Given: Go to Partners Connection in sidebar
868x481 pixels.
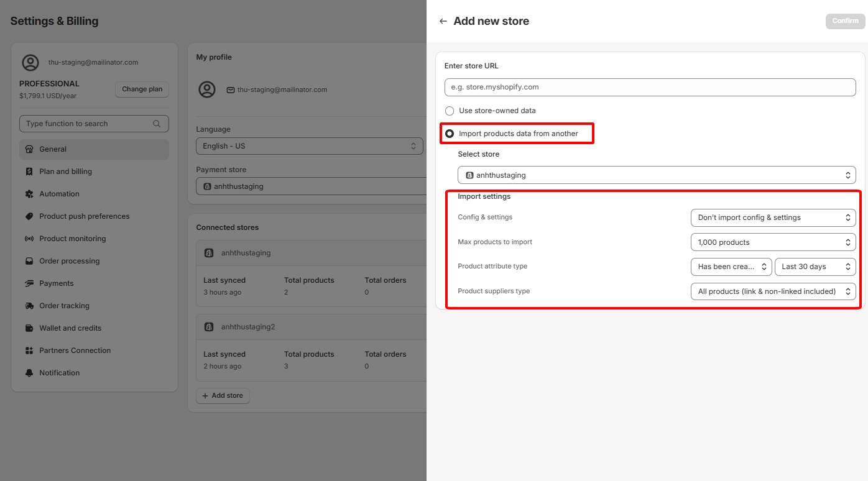Looking at the screenshot, I should 75,350.
